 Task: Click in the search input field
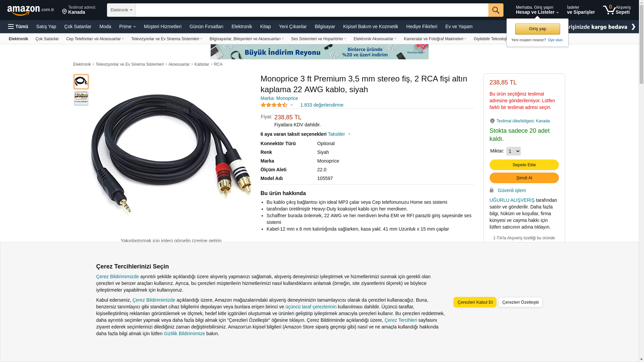click(x=312, y=10)
